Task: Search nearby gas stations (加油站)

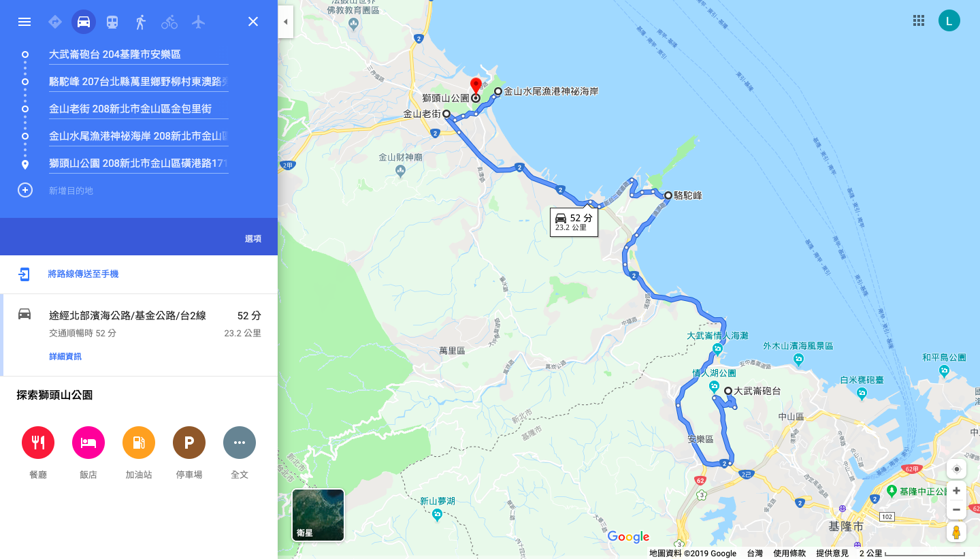Action: point(139,443)
